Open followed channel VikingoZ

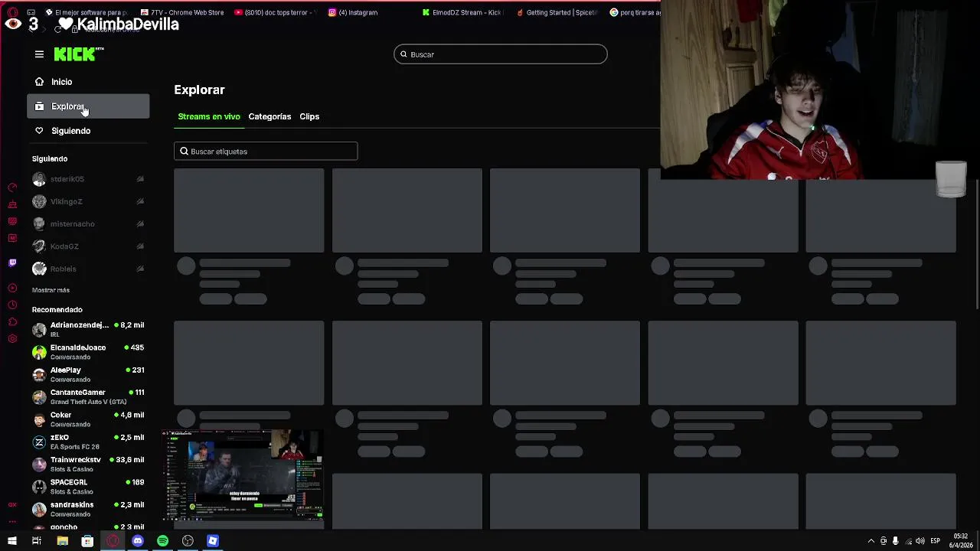point(88,201)
